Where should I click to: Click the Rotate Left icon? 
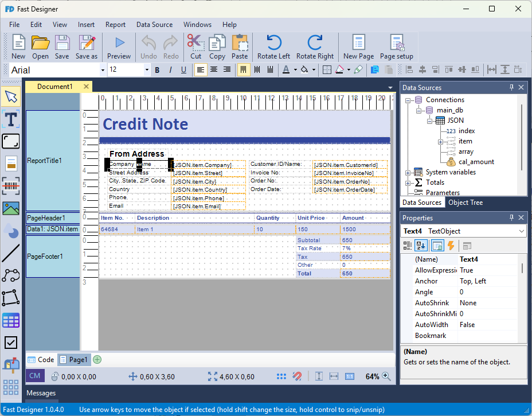click(273, 47)
